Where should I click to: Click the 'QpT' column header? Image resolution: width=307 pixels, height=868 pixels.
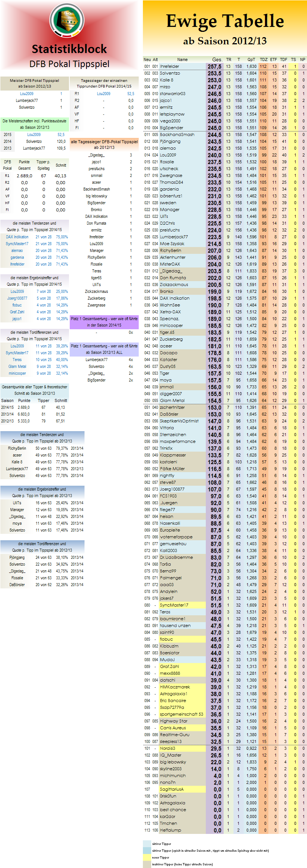coord(251,59)
